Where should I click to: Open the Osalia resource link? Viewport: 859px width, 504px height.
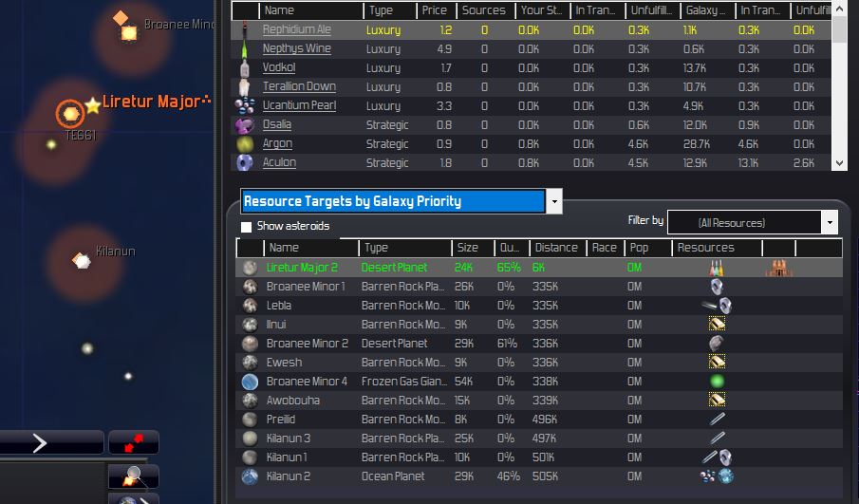tap(276, 125)
